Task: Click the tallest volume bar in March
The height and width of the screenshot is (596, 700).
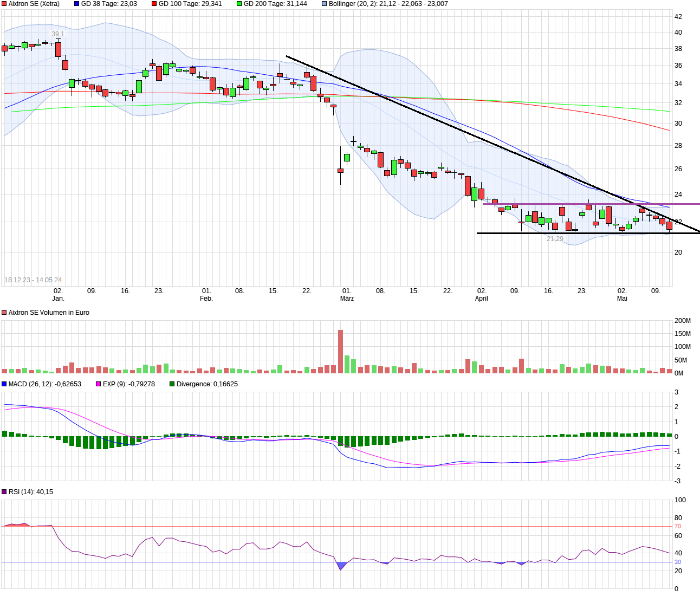Action: point(340,352)
